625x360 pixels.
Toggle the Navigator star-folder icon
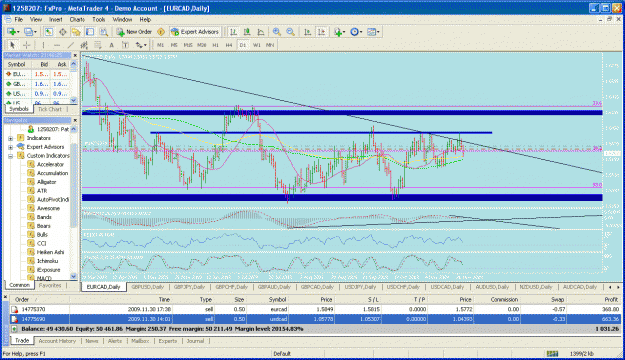click(x=76, y=32)
